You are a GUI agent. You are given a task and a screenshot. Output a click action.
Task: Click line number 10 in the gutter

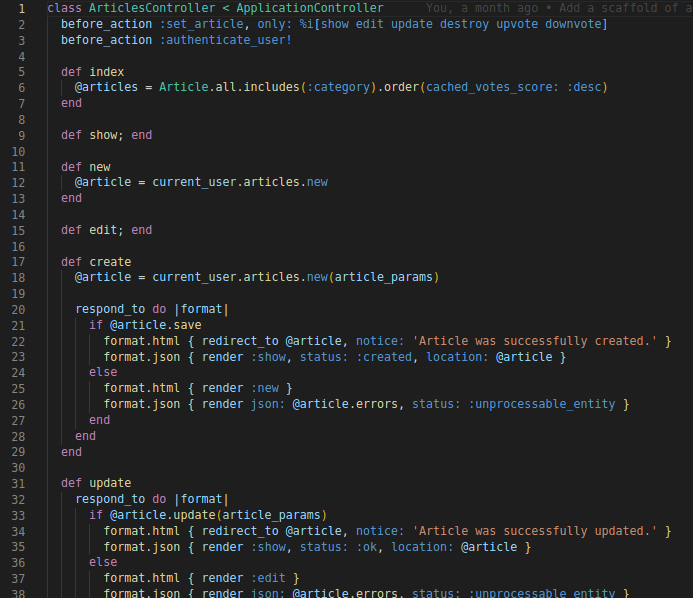(18, 152)
